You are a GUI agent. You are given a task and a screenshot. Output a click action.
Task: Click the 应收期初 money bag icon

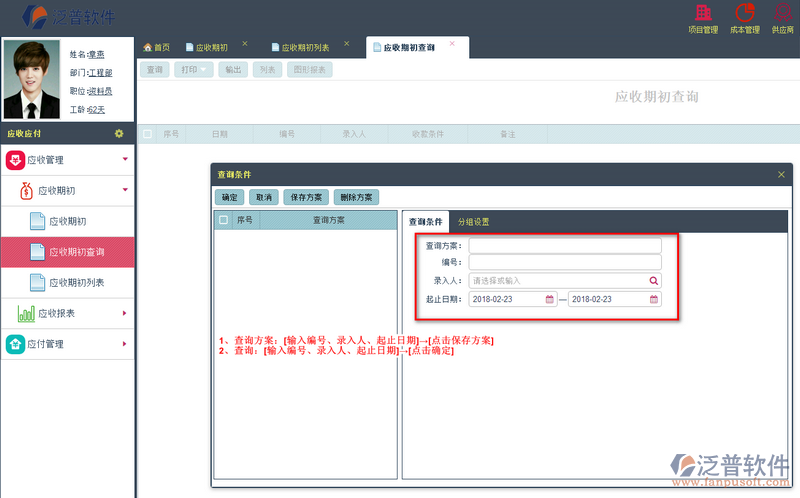tap(26, 191)
